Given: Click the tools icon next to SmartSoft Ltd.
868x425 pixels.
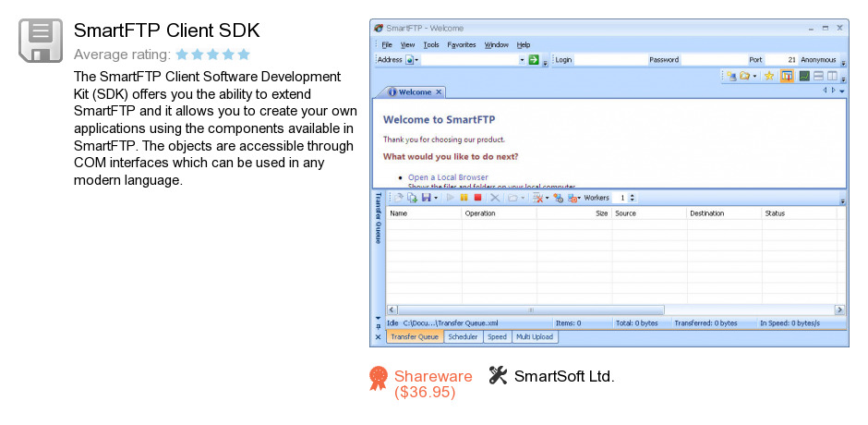Looking at the screenshot, I should pyautogui.click(x=499, y=375).
